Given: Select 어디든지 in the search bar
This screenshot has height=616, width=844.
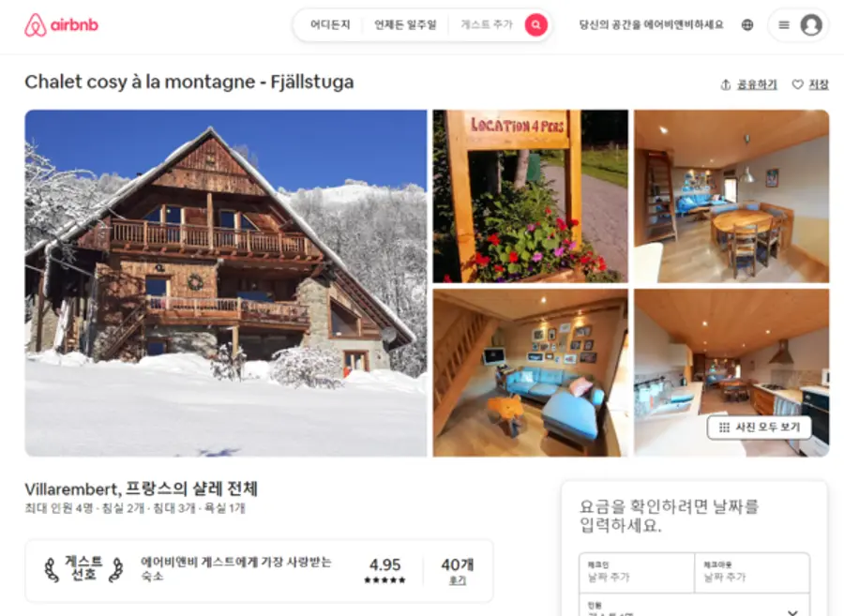Looking at the screenshot, I should pos(330,24).
